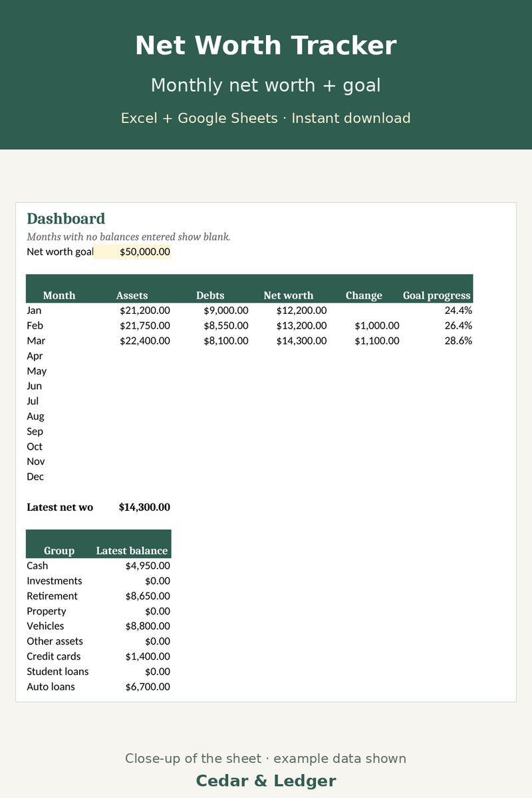This screenshot has height=798, width=532.
Task: Select Jan assets cell $21,200.00
Action: pyautogui.click(x=145, y=310)
